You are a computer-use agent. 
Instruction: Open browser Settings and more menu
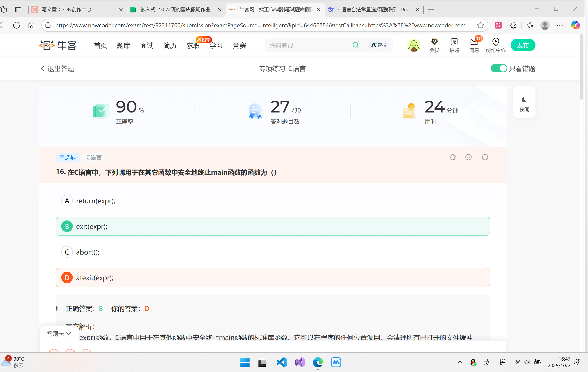point(559,25)
